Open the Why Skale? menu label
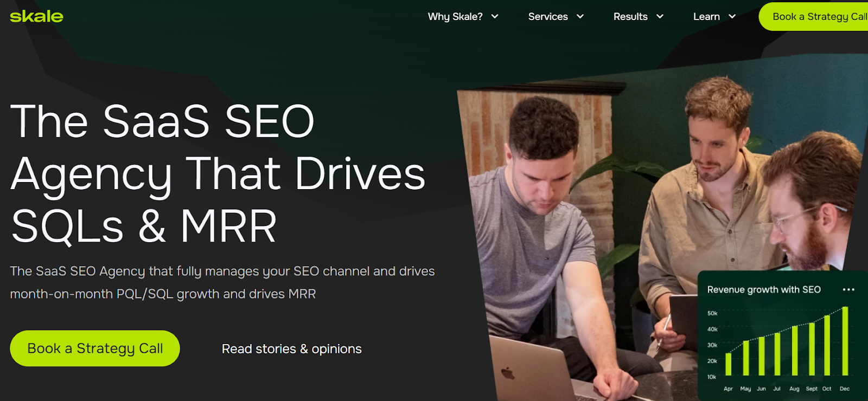 click(455, 17)
